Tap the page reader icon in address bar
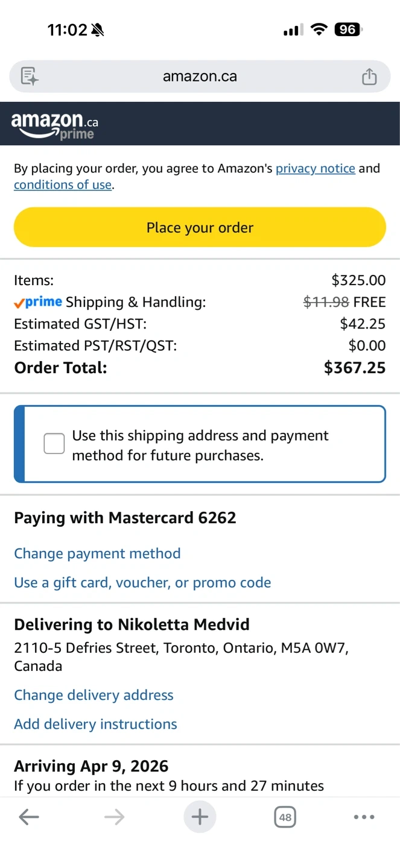The width and height of the screenshot is (400, 868). 30,77
